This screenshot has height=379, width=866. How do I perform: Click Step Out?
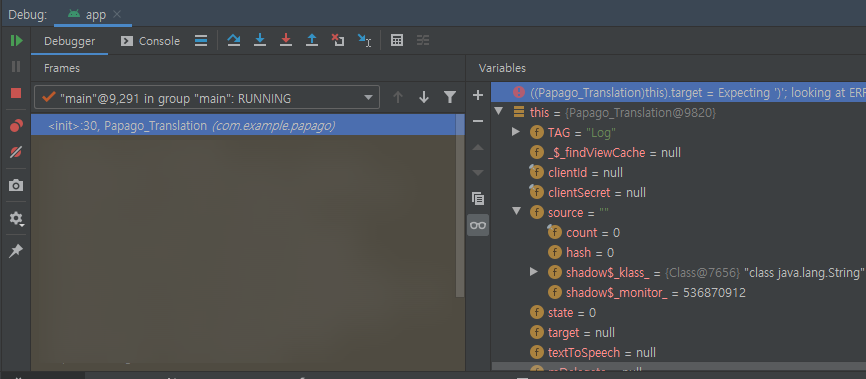tap(312, 40)
